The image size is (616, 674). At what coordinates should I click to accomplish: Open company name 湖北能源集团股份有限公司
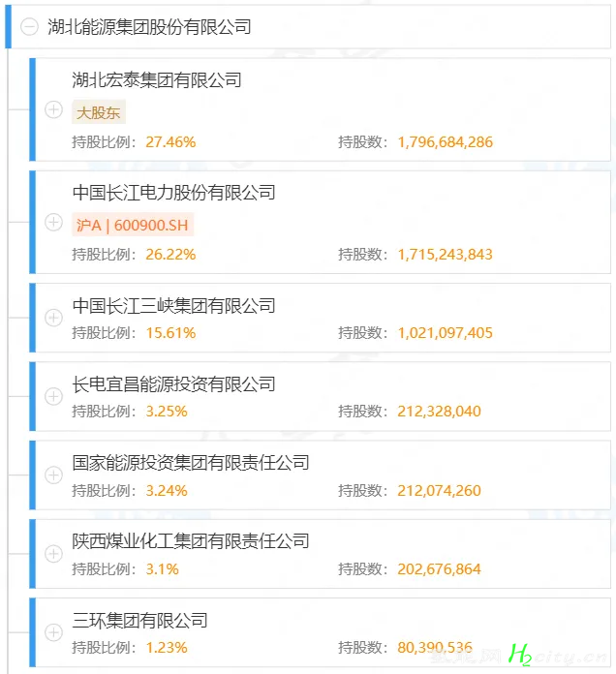coord(149,27)
